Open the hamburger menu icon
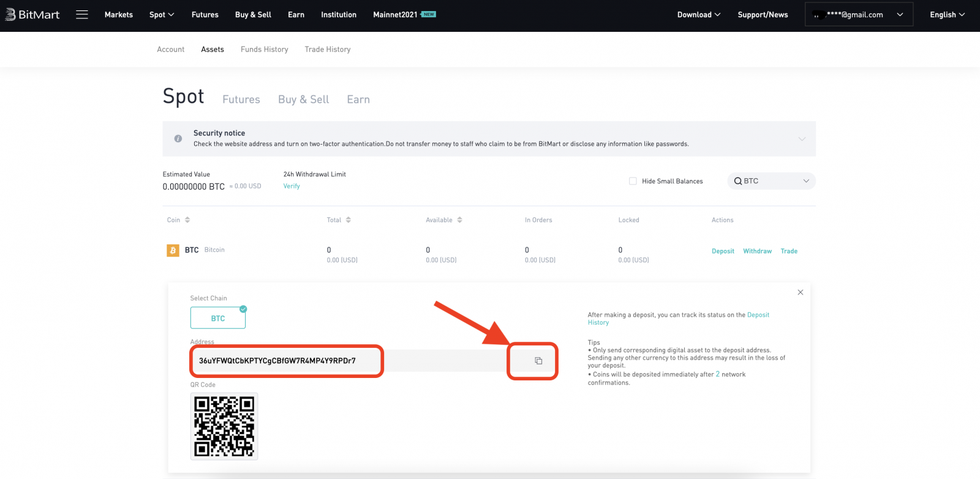Viewport: 980px width, 479px height. [x=82, y=15]
